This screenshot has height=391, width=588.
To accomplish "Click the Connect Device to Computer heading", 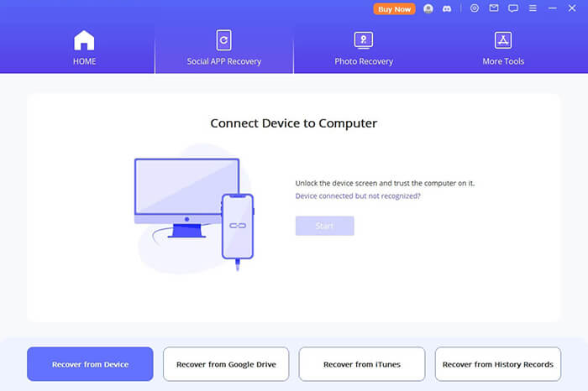I will [294, 123].
